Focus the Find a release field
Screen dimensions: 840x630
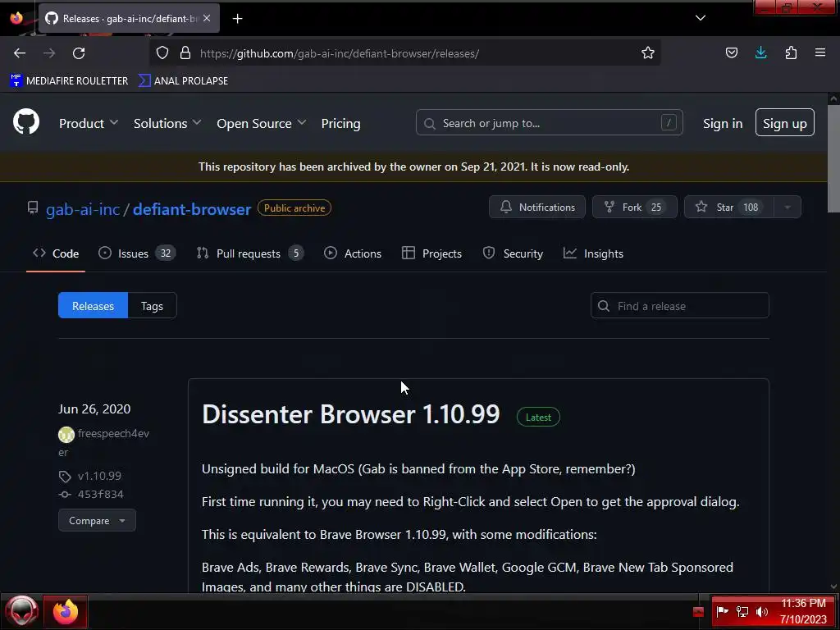click(x=680, y=305)
